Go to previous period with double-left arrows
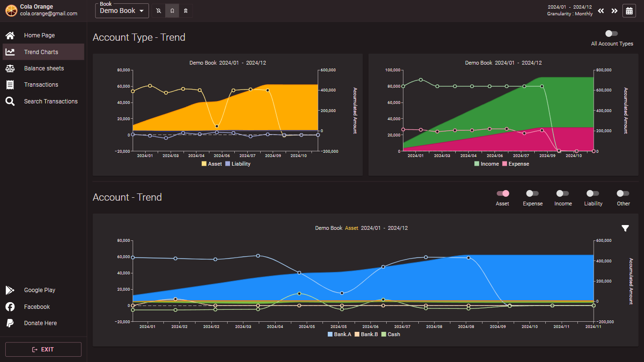The image size is (644, 362). (601, 11)
